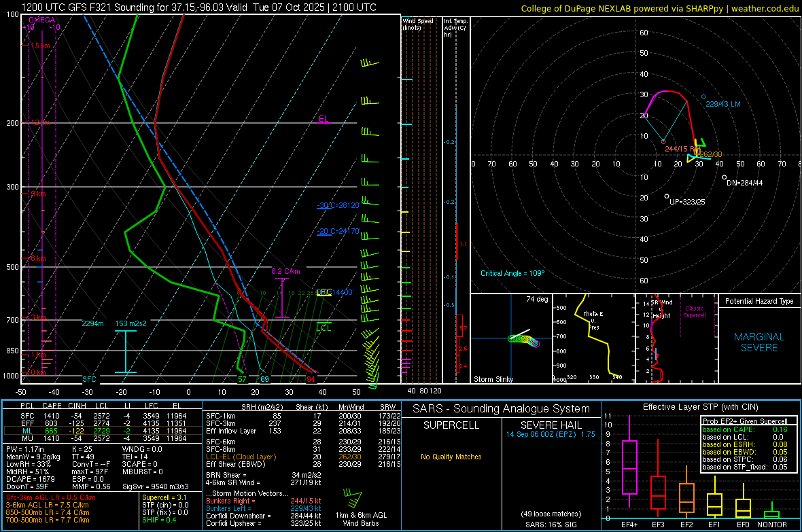Click the 'Eff Inflow Layer' kinematics row

pyautogui.click(x=303, y=431)
